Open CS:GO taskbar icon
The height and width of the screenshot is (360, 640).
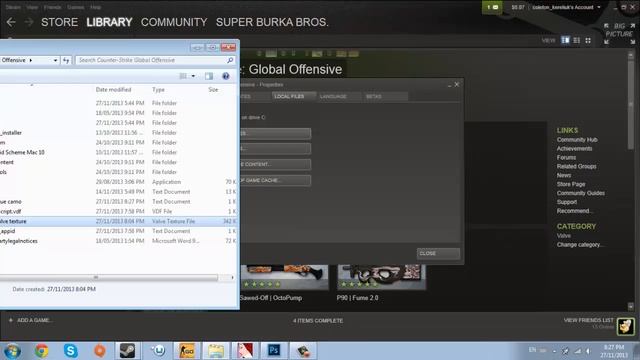(187, 351)
